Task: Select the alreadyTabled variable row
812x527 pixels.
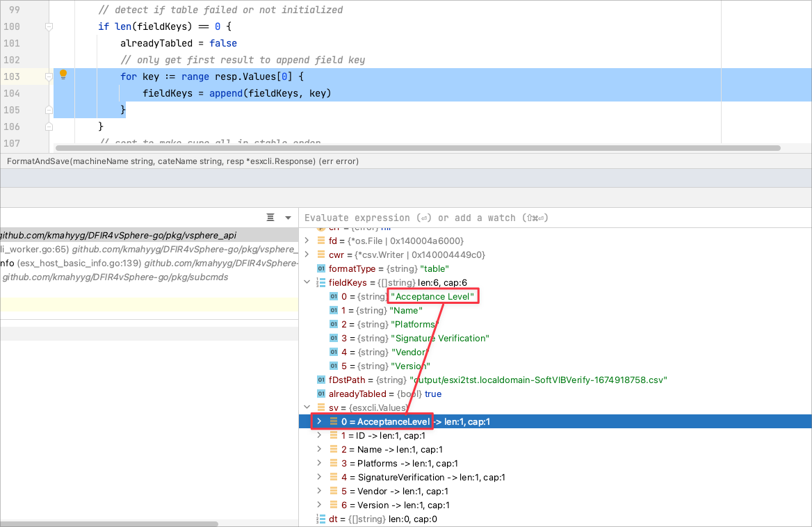Action: click(x=555, y=394)
